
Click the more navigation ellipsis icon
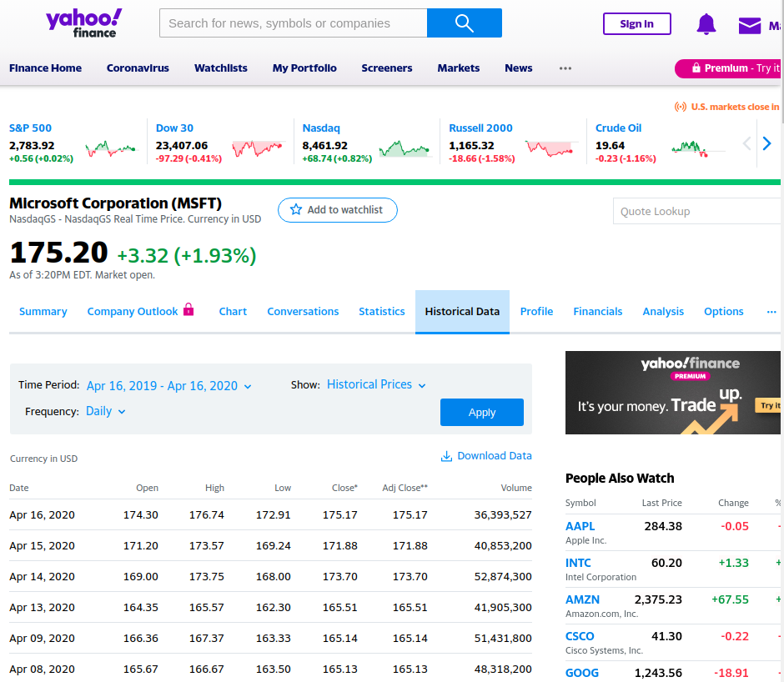(565, 68)
